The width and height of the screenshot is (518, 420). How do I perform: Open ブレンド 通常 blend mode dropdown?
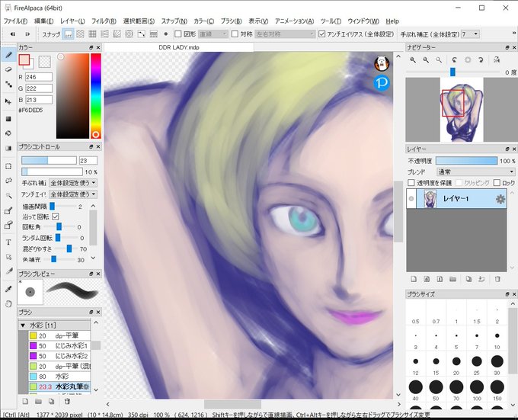tap(476, 172)
